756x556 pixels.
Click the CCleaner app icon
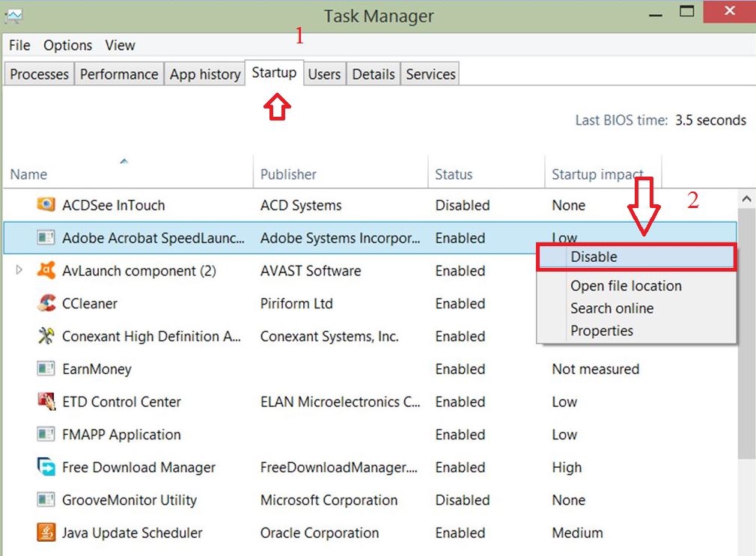[46, 304]
